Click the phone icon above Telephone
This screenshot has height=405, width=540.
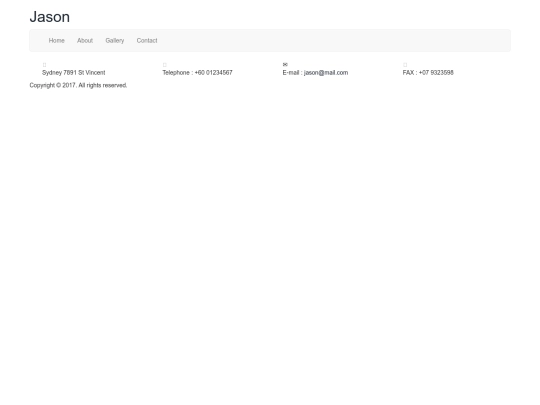pyautogui.click(x=165, y=65)
